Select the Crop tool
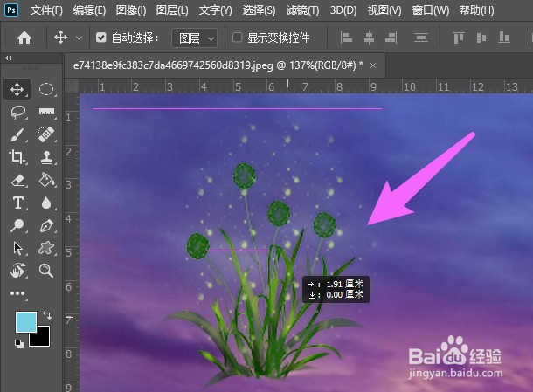 [x=17, y=157]
